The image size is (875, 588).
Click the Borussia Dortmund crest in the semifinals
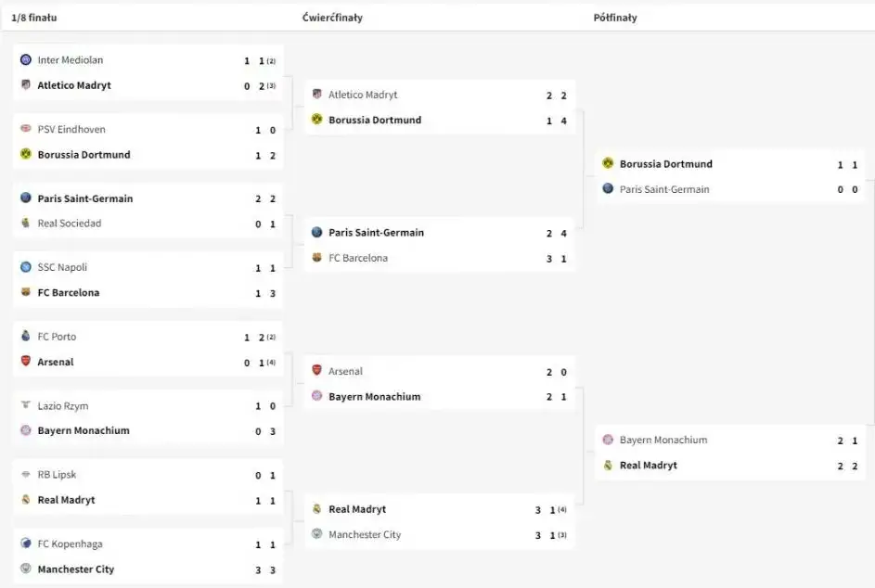(x=608, y=163)
